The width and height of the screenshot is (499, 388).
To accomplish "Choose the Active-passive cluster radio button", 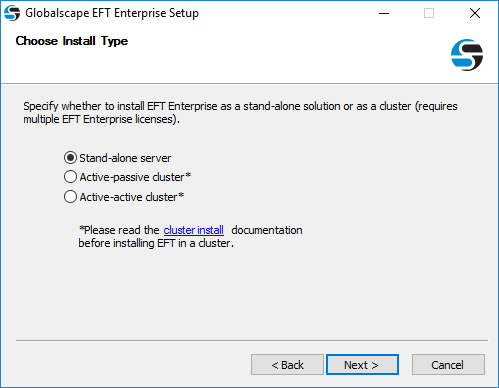I will pyautogui.click(x=70, y=177).
